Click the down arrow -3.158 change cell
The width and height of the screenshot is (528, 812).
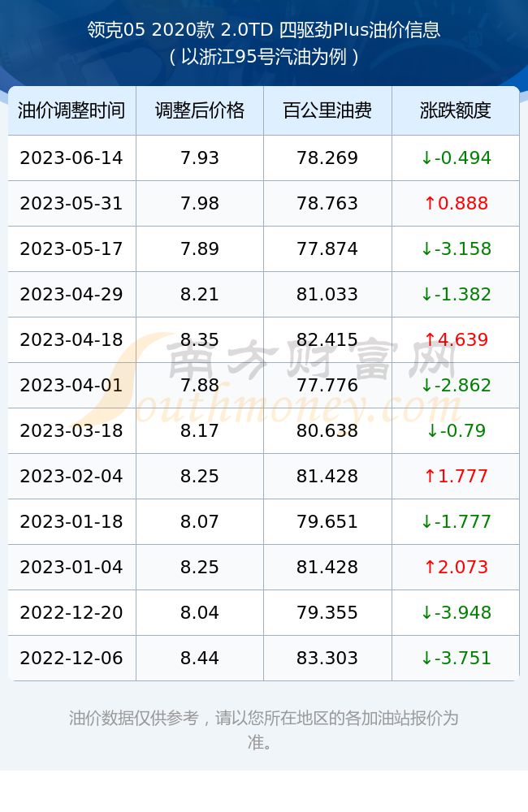[x=456, y=249]
